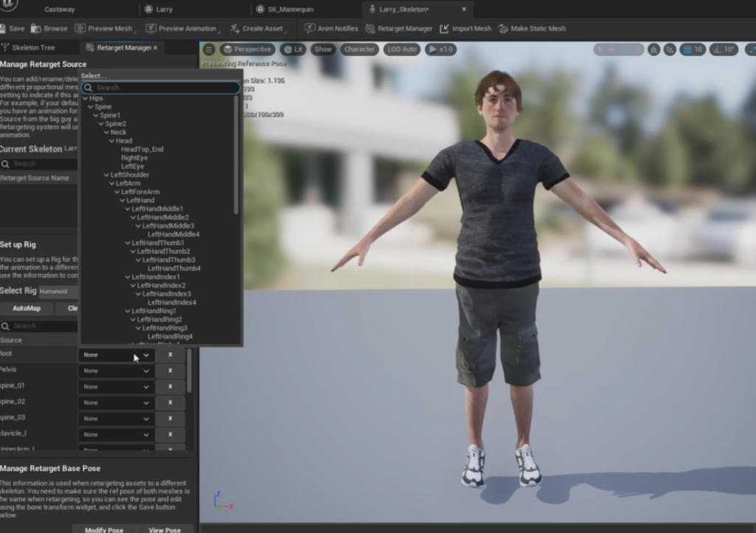The width and height of the screenshot is (756, 533).
Task: Click the bone picker popup scrollbar
Action: [x=236, y=154]
